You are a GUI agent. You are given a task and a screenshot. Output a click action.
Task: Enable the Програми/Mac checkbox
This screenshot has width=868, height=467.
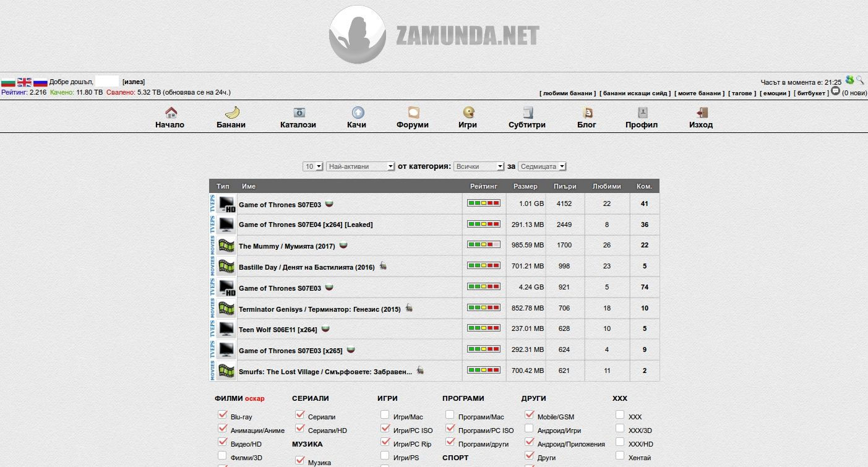click(450, 415)
